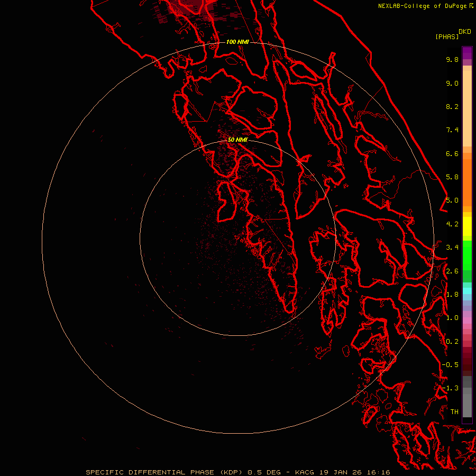The image size is (476, 476).
Task: Click the 3.4 colorbar label
Action: tap(452, 248)
